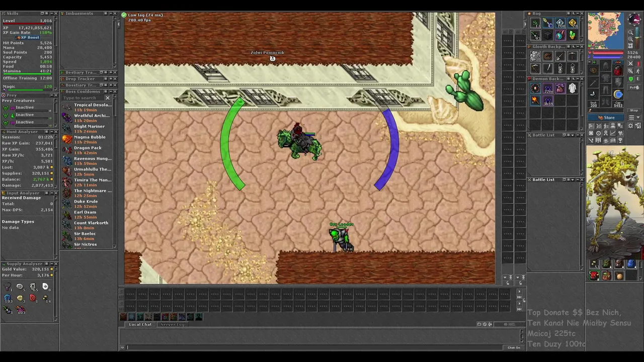Collapse the Imbuements panel

pos(111,14)
